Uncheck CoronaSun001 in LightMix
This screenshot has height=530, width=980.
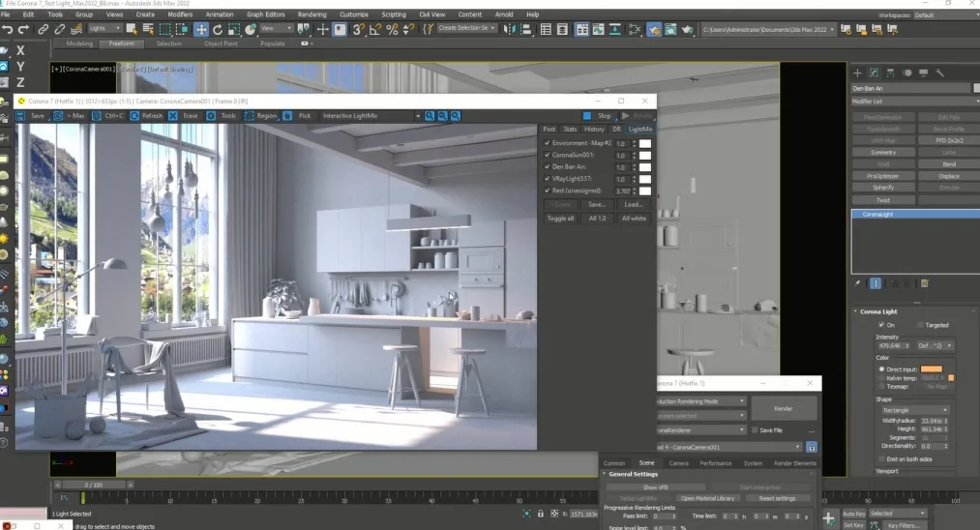[547, 155]
